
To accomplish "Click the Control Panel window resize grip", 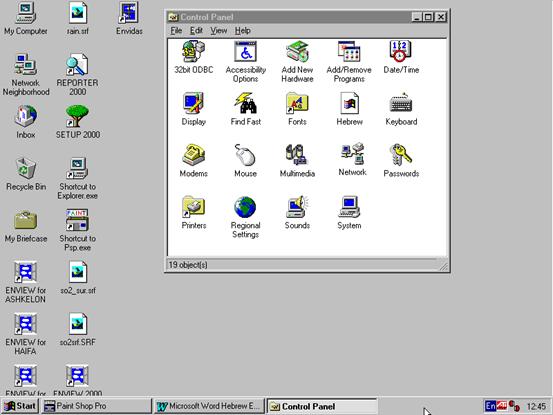I will click(x=444, y=267).
